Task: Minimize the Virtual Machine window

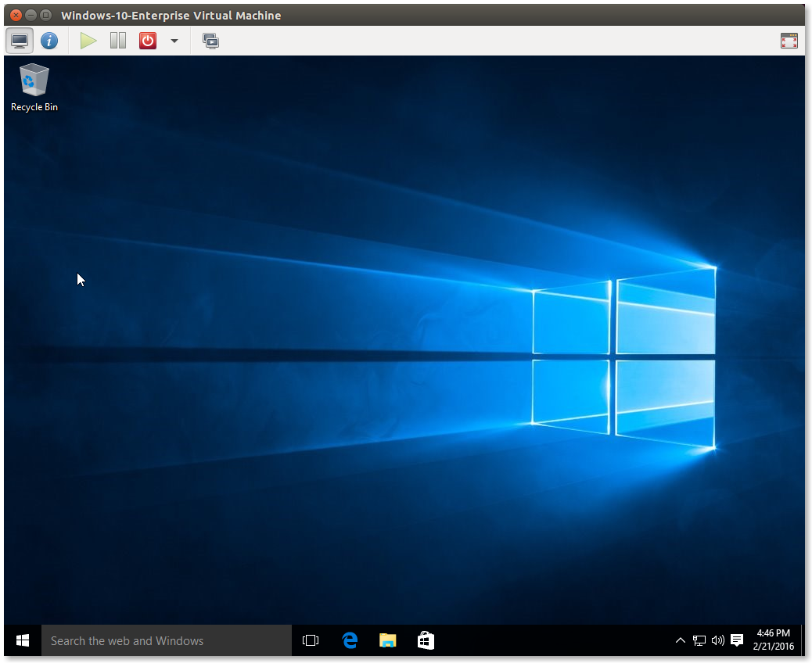Action: coord(31,15)
